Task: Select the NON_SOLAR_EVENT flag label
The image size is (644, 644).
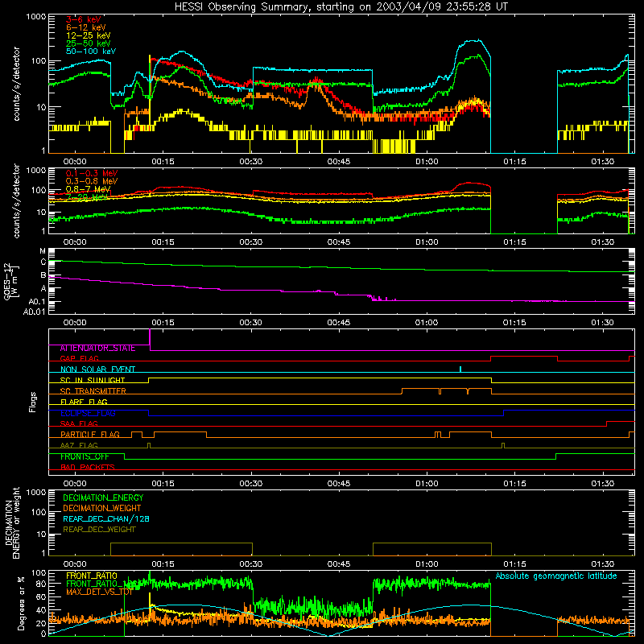Action: (x=97, y=369)
